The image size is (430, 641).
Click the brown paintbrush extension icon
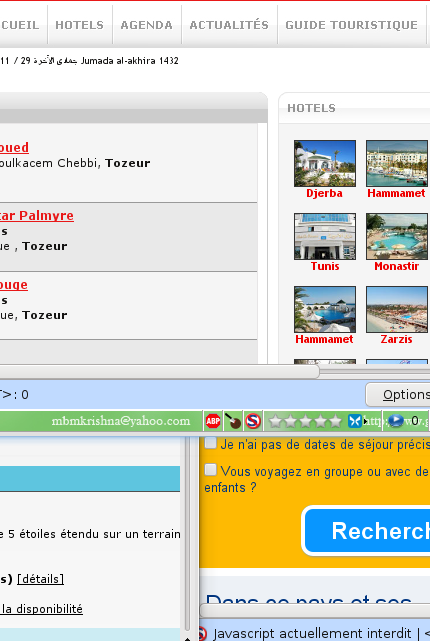point(233,421)
